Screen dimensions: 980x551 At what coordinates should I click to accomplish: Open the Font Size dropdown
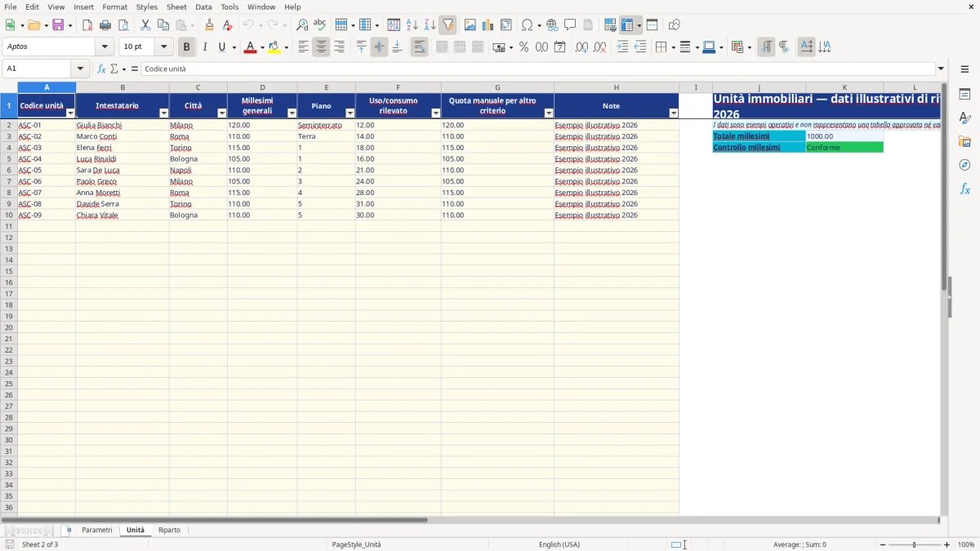(164, 47)
